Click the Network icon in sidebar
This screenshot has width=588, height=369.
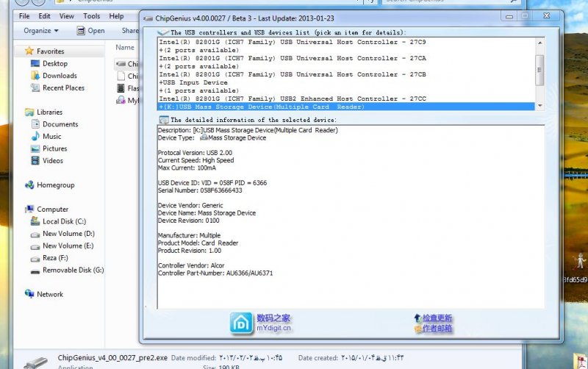coord(29,293)
